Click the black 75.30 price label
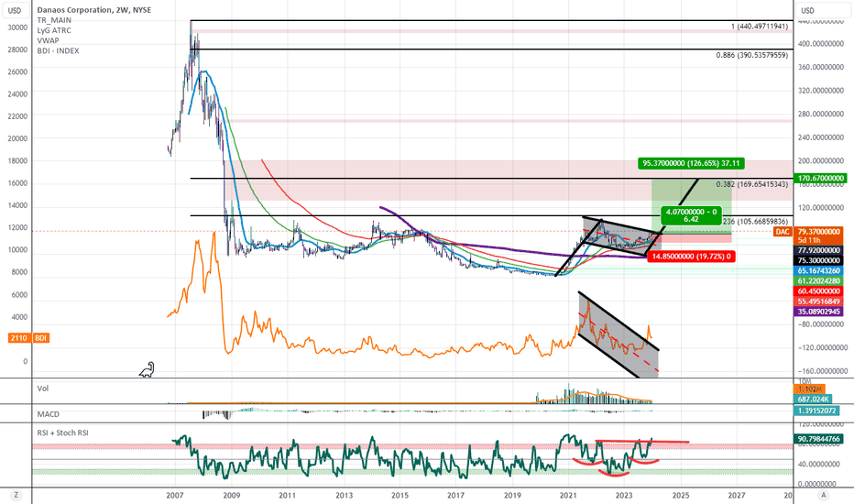 tap(818, 260)
